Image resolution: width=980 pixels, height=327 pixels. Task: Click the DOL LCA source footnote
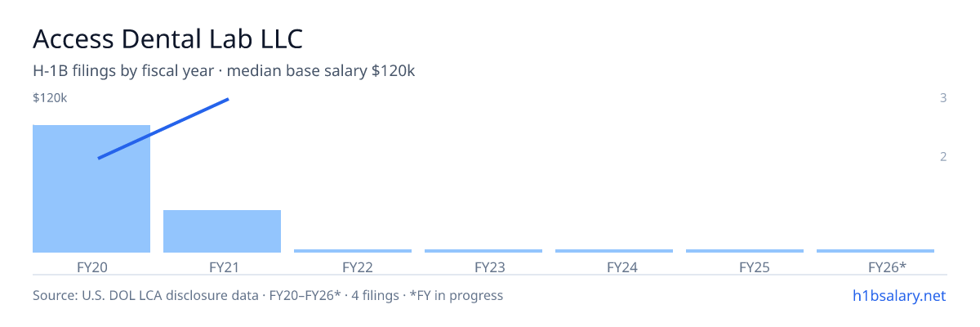pyautogui.click(x=268, y=295)
